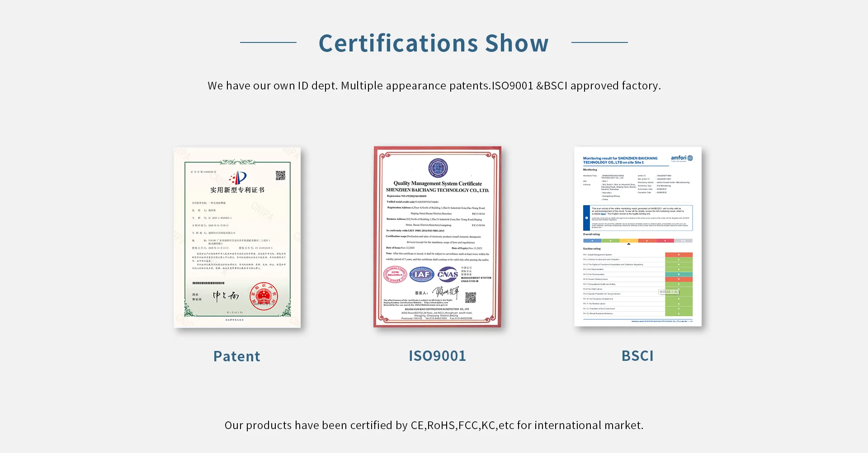Click the CE, RoHS, FCC, KC certified sentence
The image size is (868, 453).
pos(434,425)
